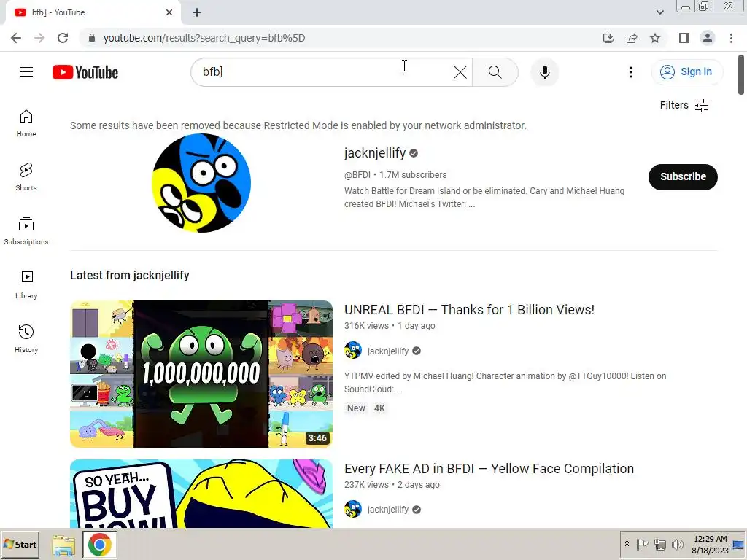Close the 'bfb] - YouTube' tab

point(169,12)
